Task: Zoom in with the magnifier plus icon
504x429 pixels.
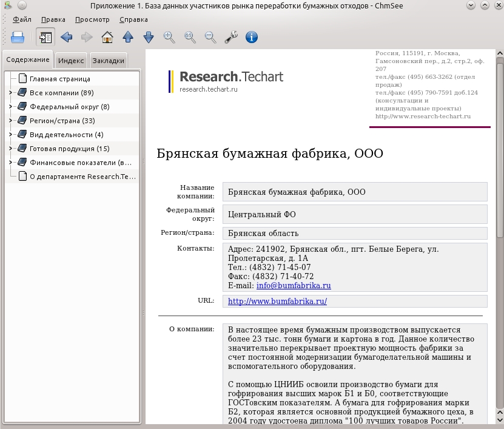Action: (x=169, y=37)
